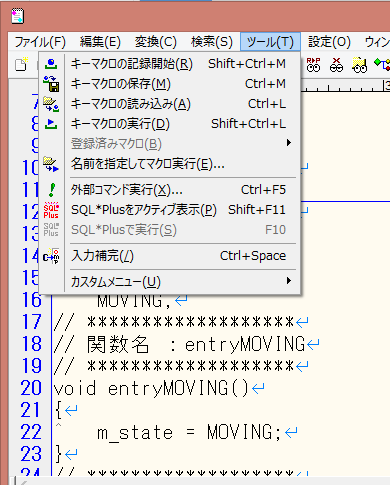
Task: Click the red SQL Plus icon
Action: (x=51, y=210)
